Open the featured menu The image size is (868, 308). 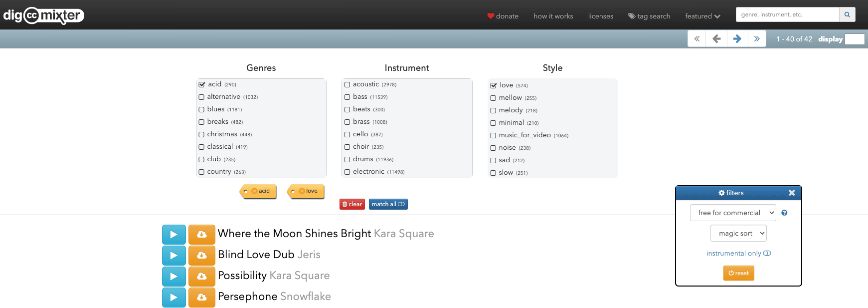pyautogui.click(x=702, y=16)
